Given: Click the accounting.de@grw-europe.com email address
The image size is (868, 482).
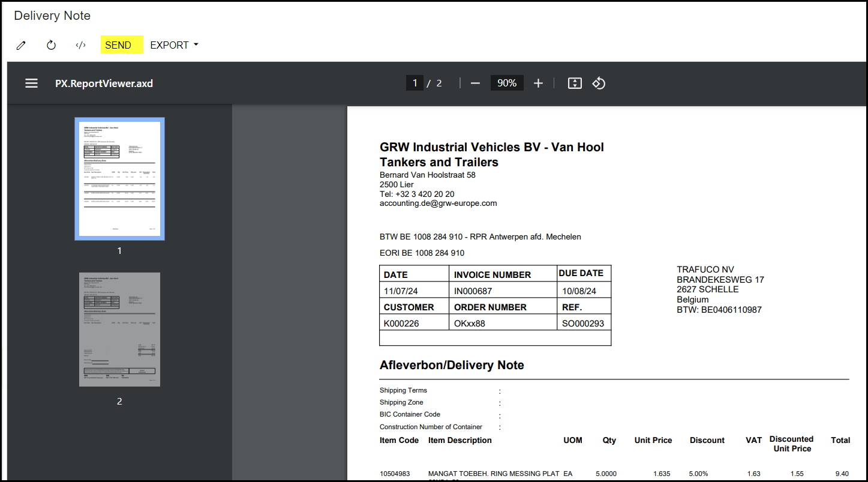Looking at the screenshot, I should click(x=438, y=203).
